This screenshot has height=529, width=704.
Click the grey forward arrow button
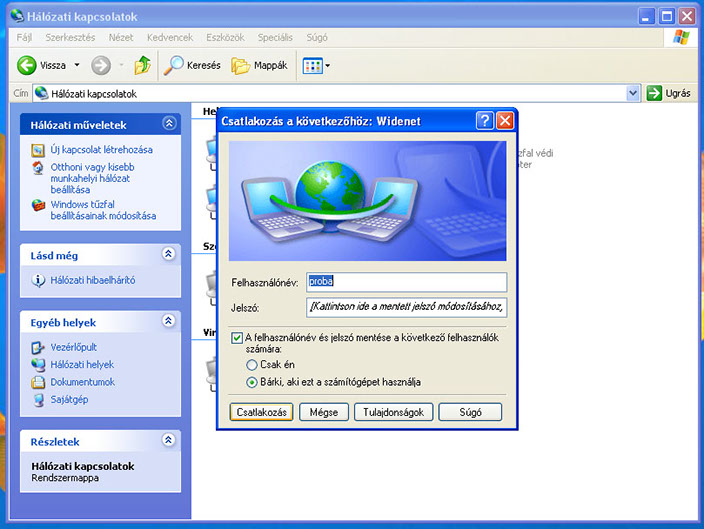[x=101, y=66]
